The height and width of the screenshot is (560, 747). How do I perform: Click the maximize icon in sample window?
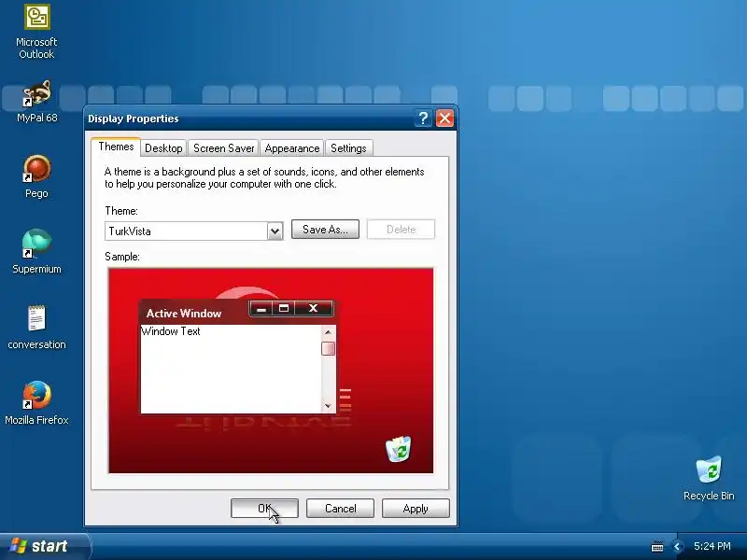pyautogui.click(x=284, y=309)
